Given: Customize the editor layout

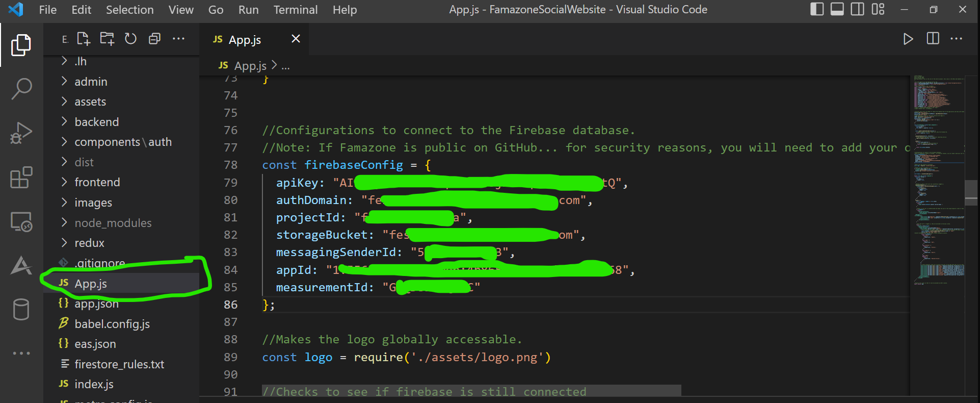Looking at the screenshot, I should click(878, 9).
